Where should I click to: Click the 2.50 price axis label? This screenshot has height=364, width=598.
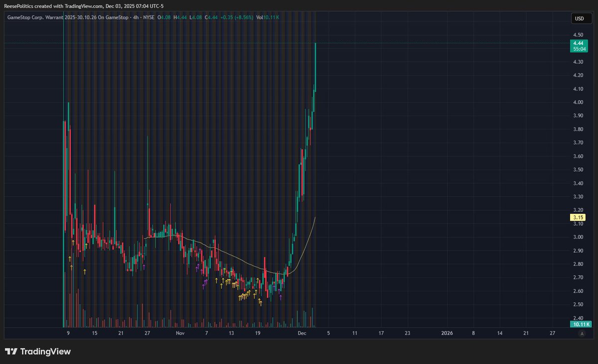578,304
